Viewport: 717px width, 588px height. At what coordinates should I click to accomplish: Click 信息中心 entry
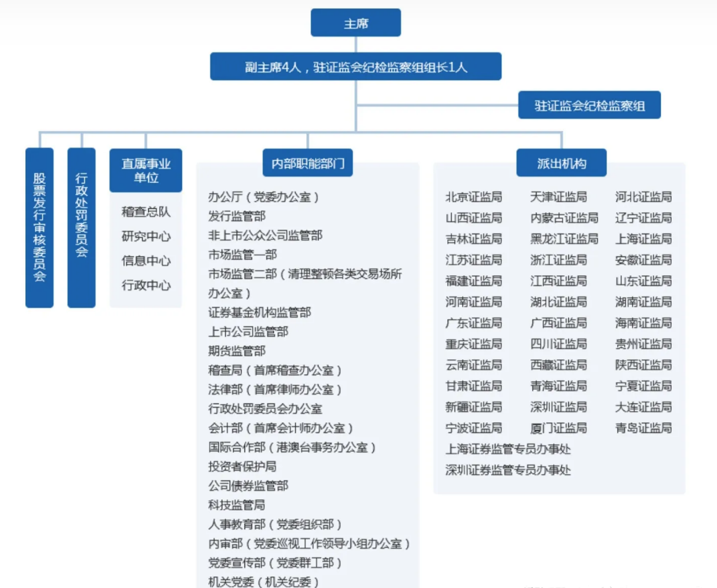pyautogui.click(x=146, y=260)
